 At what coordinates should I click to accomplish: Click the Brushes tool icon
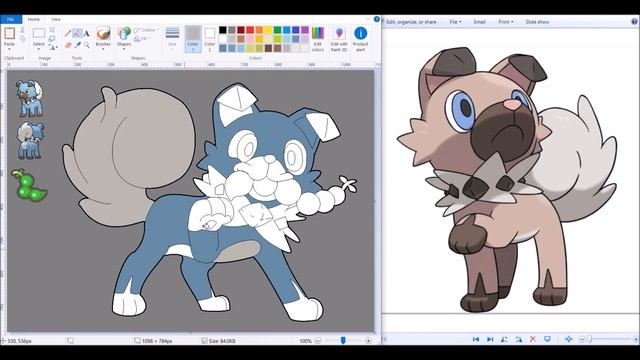coord(103,33)
